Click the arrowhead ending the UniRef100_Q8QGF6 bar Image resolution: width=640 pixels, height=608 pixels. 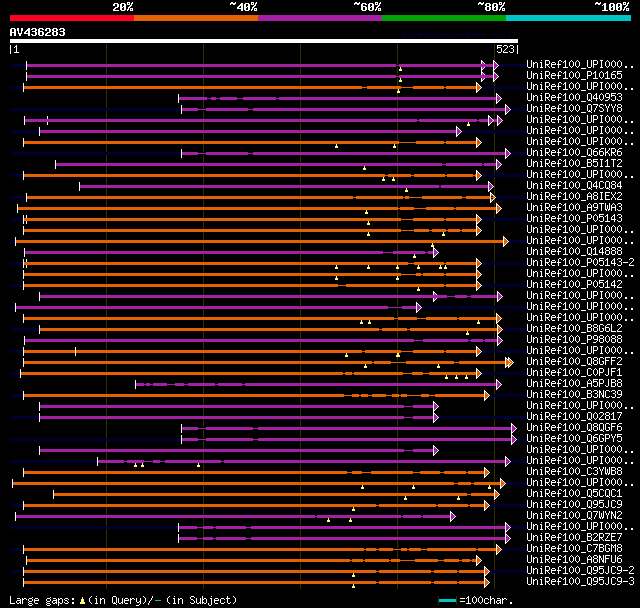(x=514, y=428)
